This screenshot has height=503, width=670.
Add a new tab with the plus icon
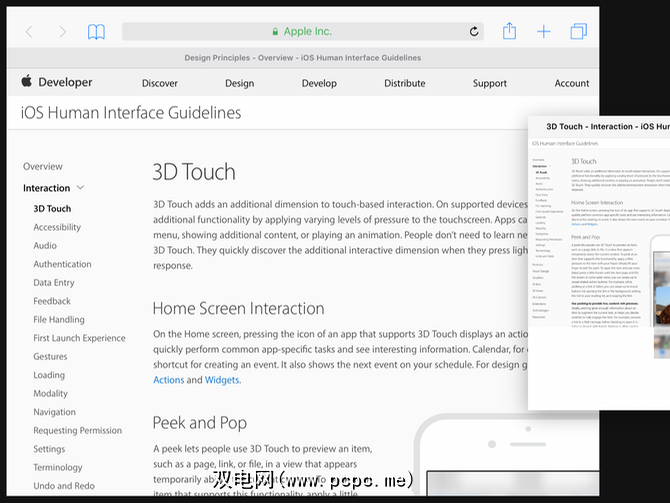[544, 31]
